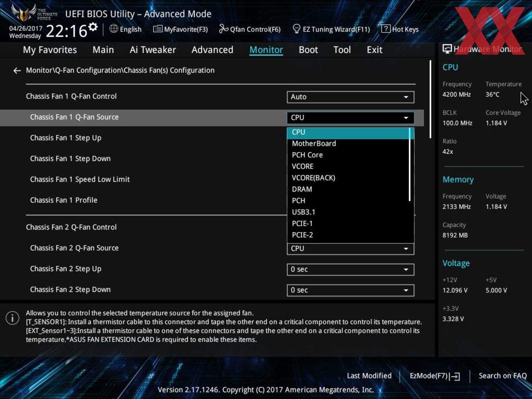This screenshot has height=399, width=532.
Task: Select PCIE-1 source option
Action: point(348,223)
